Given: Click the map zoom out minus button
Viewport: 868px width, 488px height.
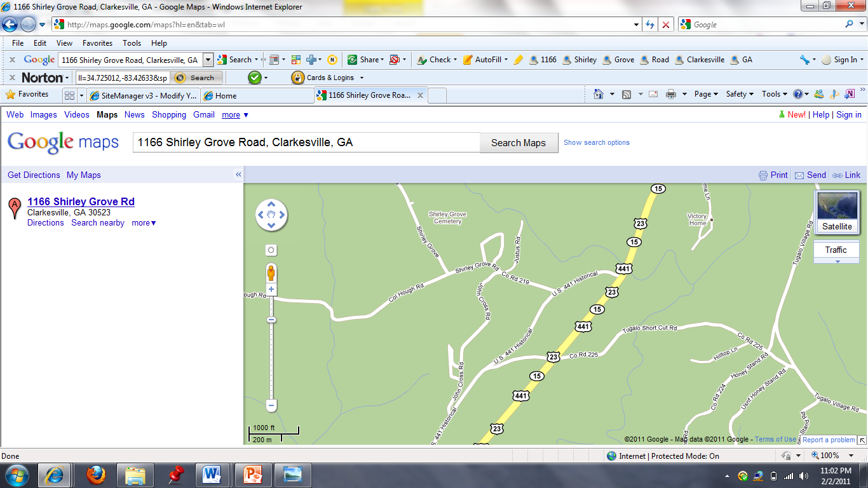Looking at the screenshot, I should [271, 405].
